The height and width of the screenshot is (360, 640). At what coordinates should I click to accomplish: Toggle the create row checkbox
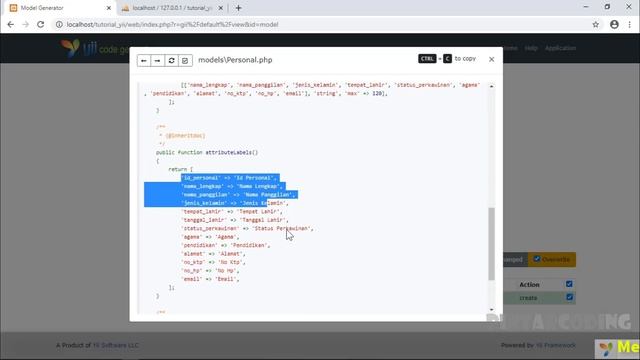coord(569,297)
